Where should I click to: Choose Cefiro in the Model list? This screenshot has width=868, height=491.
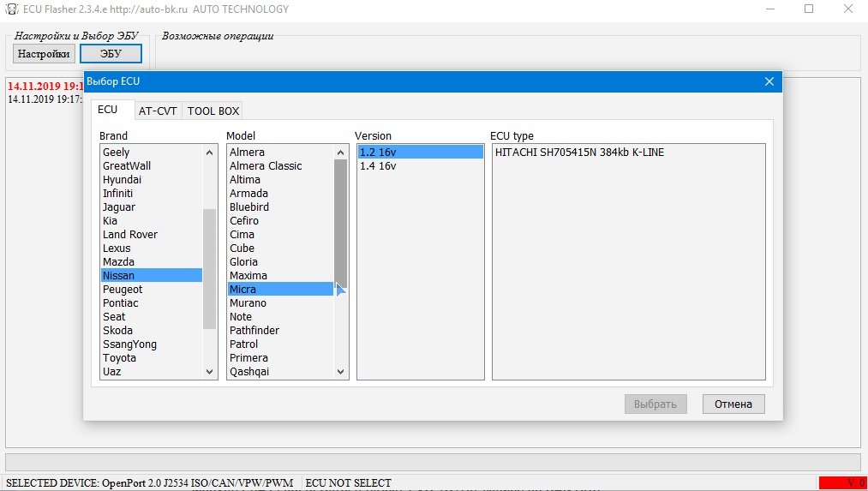281,221
